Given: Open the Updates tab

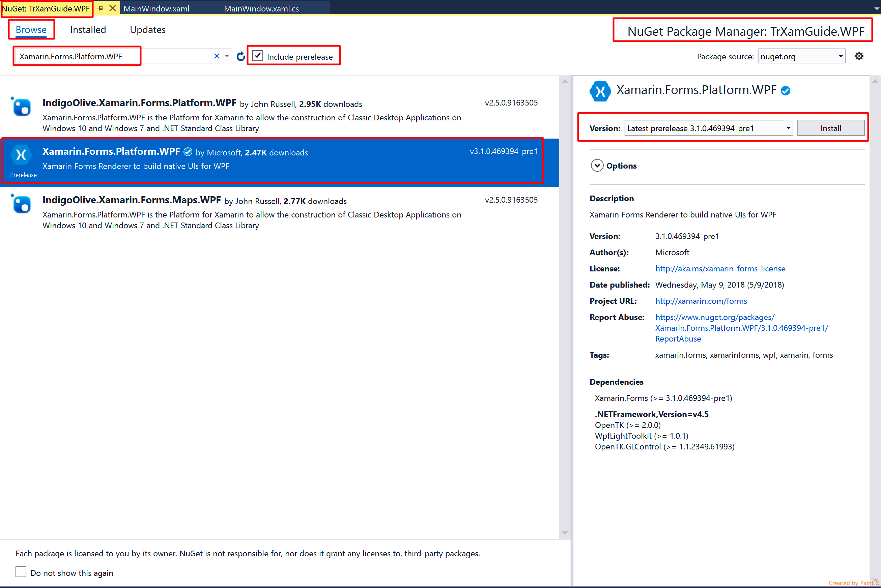Looking at the screenshot, I should [x=148, y=30].
